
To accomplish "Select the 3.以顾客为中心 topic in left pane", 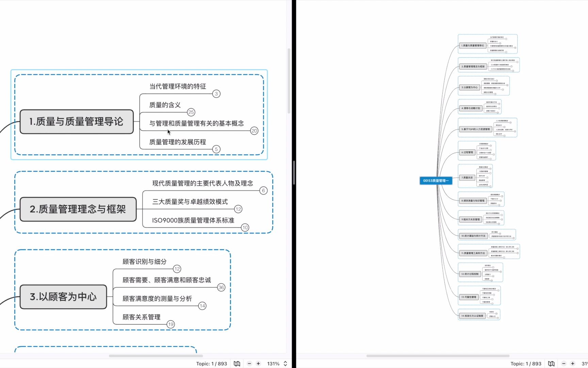I will pos(63,297).
